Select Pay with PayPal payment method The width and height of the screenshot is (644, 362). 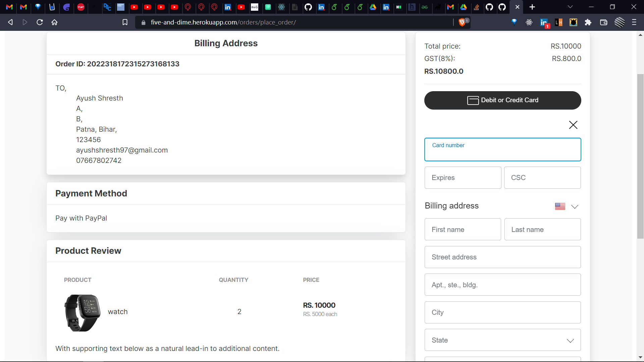coord(81,218)
